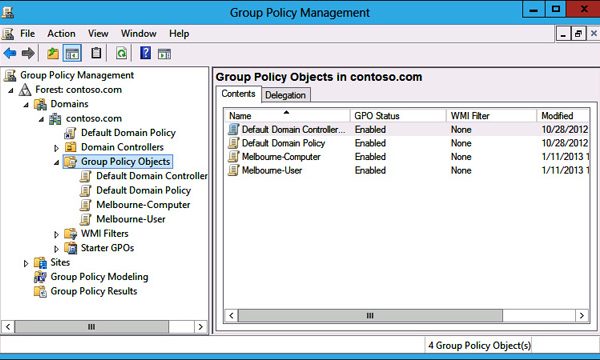Click the Forward arrow toolbar icon
Viewport: 600px width, 360px height.
(x=28, y=53)
